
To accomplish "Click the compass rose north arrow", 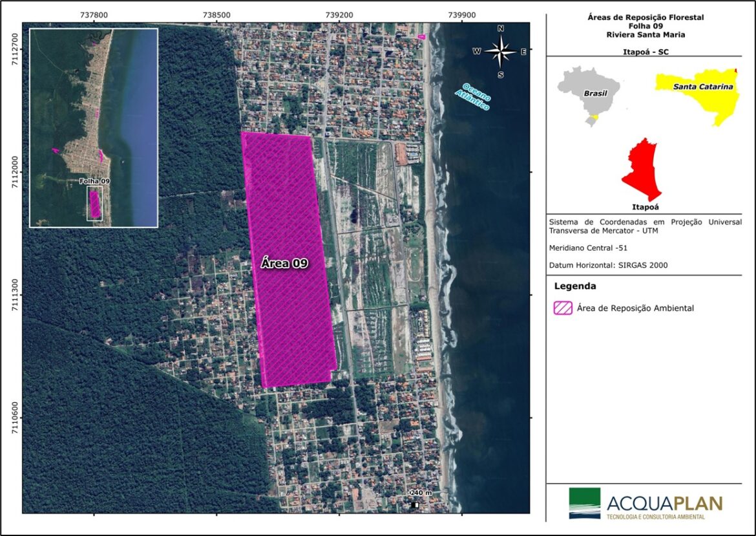I will click(501, 51).
